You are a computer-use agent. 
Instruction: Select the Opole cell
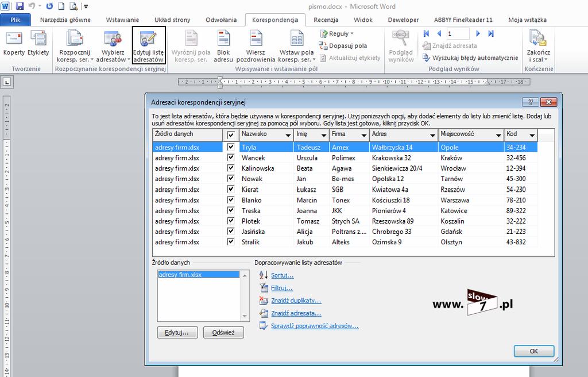471,147
